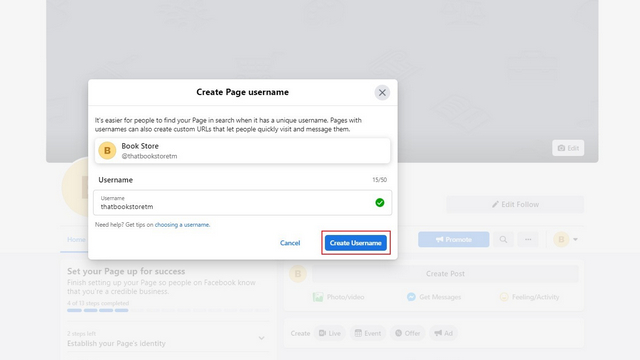Viewport: 640px width, 360px height.
Task: Click the Edit cover photo button
Action: (x=568, y=148)
